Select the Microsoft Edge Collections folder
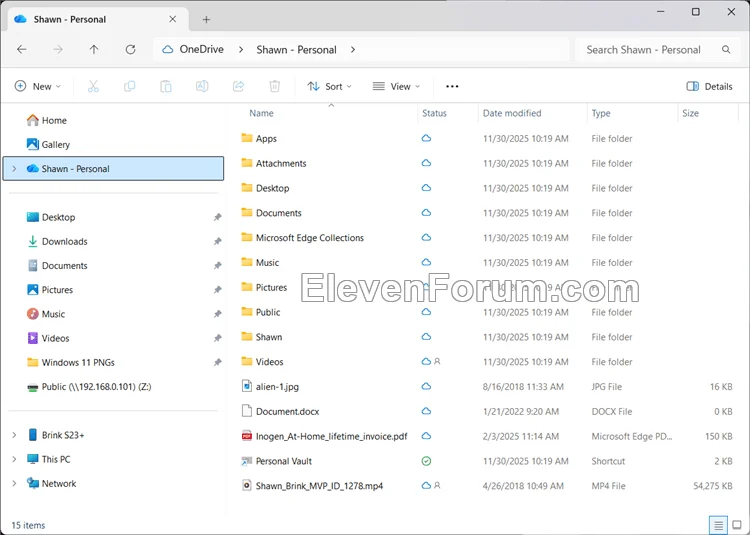The height and width of the screenshot is (535, 750). tap(309, 238)
